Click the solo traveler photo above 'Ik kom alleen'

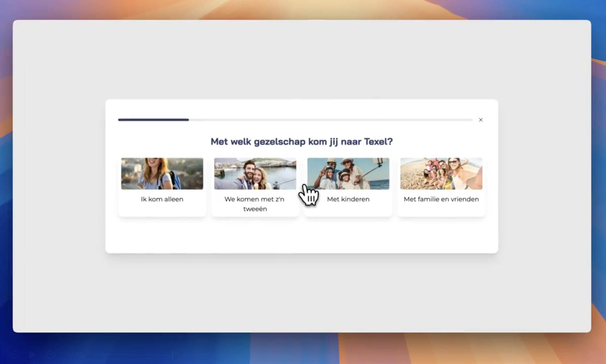point(162,174)
